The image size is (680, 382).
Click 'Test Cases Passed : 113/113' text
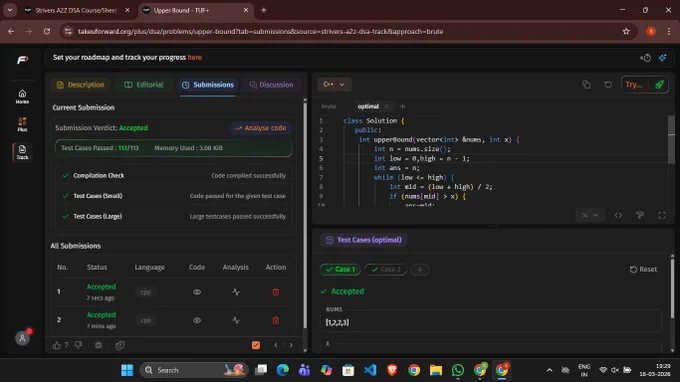coord(100,148)
